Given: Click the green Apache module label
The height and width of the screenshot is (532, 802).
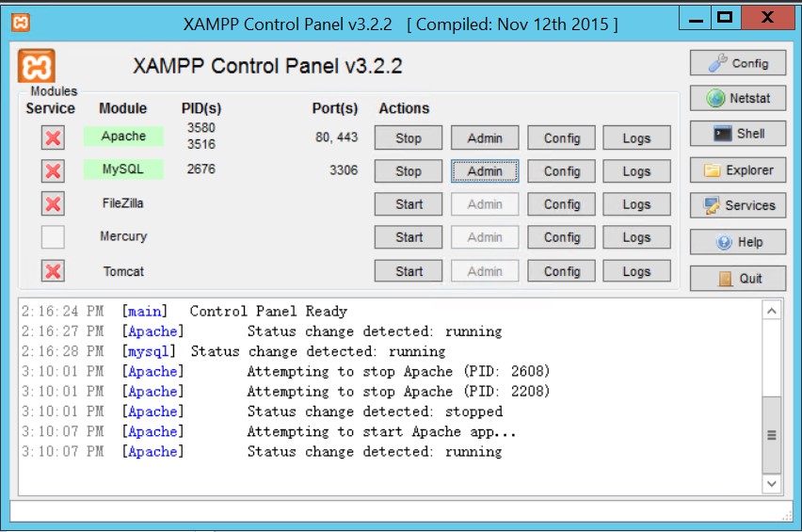Looking at the screenshot, I should (123, 137).
